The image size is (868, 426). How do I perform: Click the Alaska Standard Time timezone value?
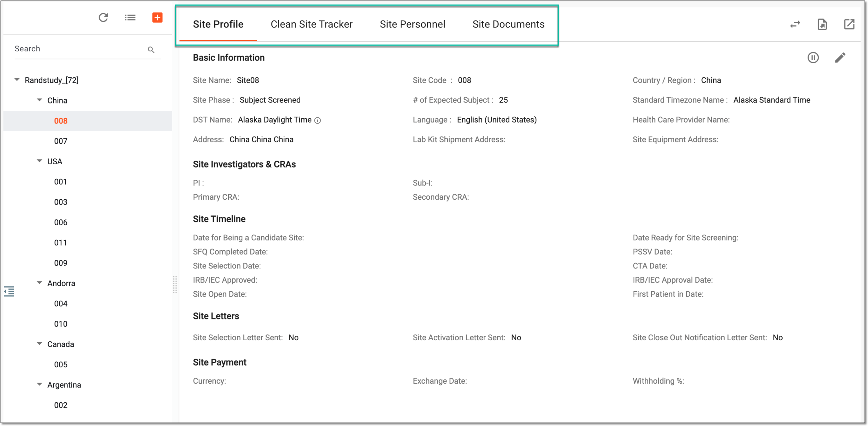pyautogui.click(x=772, y=100)
